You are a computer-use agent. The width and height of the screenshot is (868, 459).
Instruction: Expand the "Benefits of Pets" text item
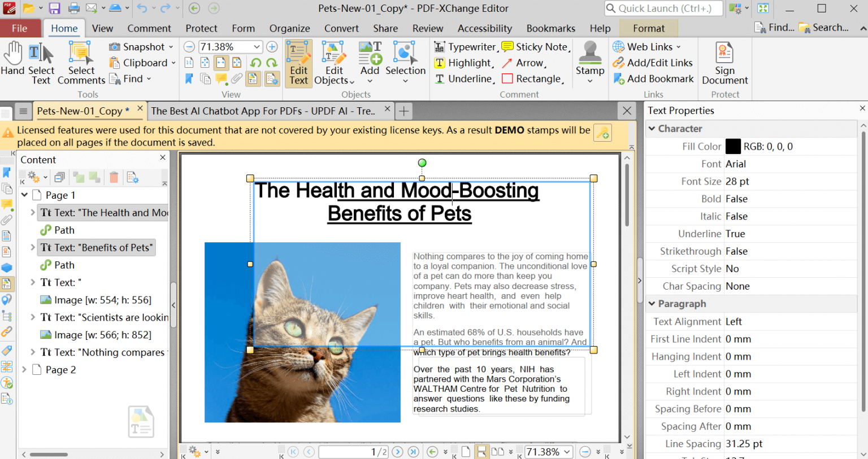pos(33,247)
